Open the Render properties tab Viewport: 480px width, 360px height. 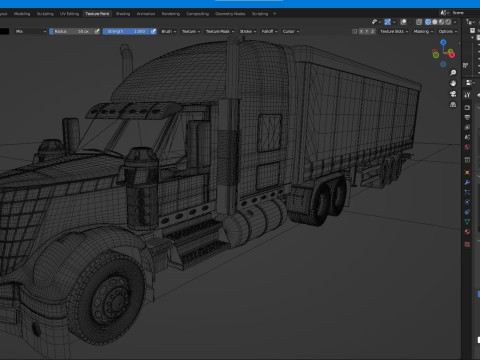coord(467,107)
